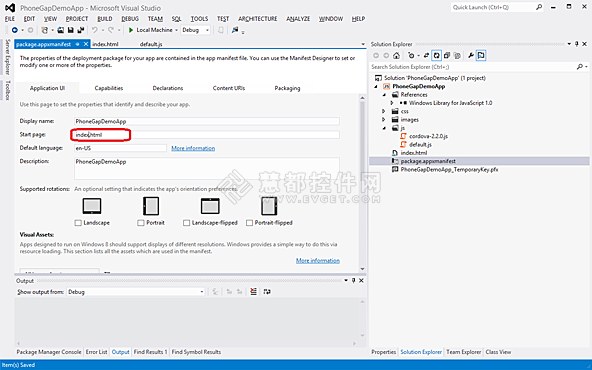Click the Collapse All icon in Solution Explorer
Viewport: 592px width, 370px height.
pos(447,56)
